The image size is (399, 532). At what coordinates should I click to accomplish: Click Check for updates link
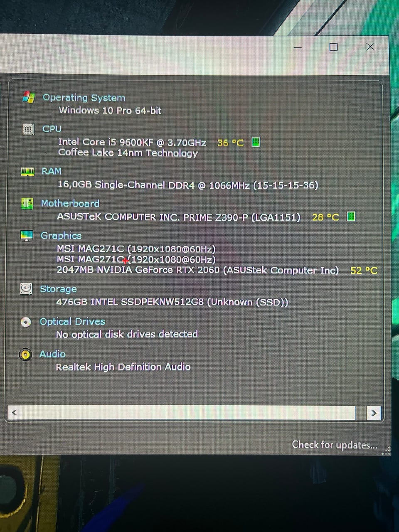pos(335,445)
